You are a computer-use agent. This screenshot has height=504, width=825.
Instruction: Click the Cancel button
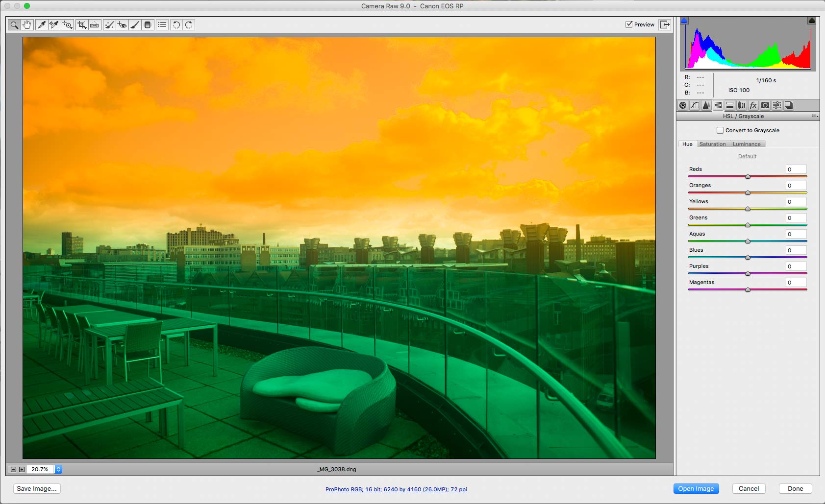pos(749,488)
